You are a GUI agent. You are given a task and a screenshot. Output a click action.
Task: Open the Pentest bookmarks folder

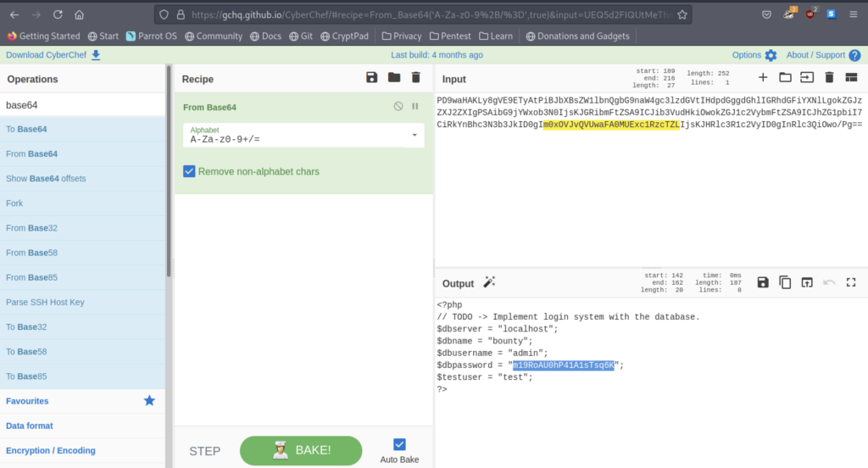point(449,36)
